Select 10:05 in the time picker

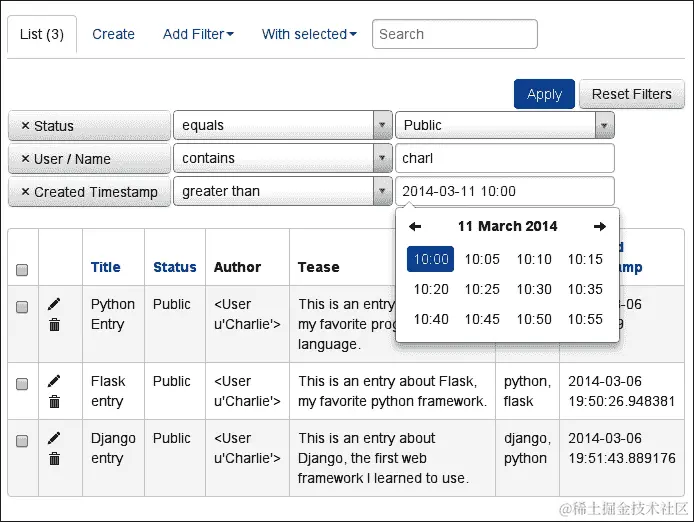[482, 259]
